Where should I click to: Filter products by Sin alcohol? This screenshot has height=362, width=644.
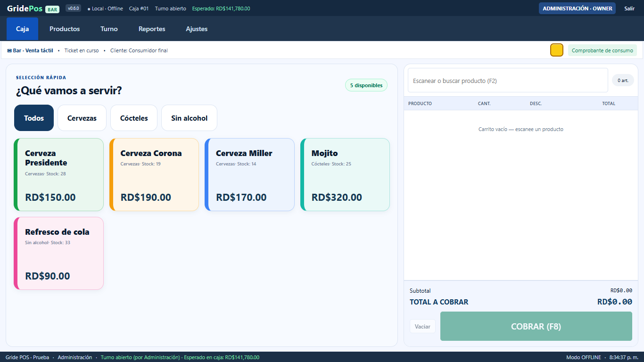click(189, 118)
